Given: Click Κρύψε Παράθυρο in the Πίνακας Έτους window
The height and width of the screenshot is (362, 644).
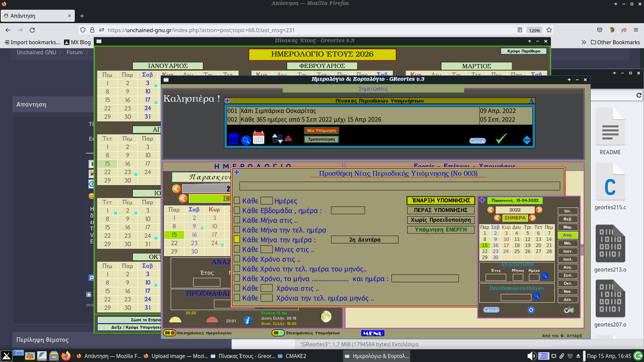Looking at the screenshot, I should pos(523,51).
